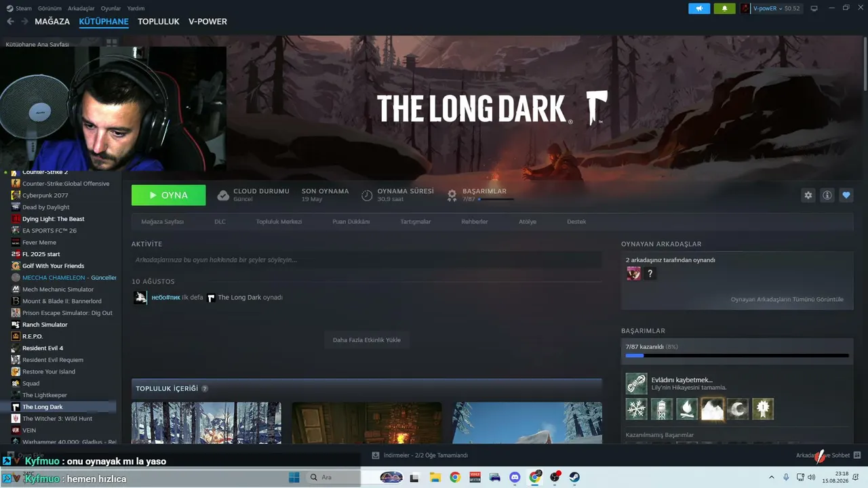Open Discord from the taskbar
Screen dimensions: 868x488
[514, 477]
